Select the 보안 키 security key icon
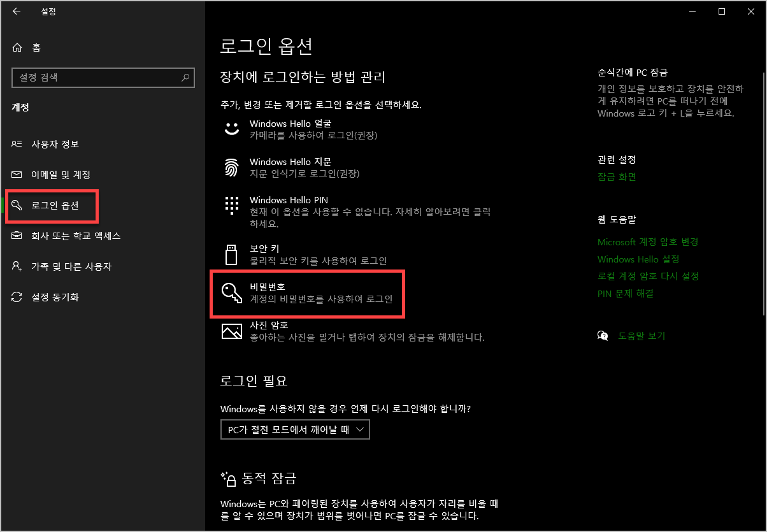Image resolution: width=767 pixels, height=532 pixels. pyautogui.click(x=232, y=254)
